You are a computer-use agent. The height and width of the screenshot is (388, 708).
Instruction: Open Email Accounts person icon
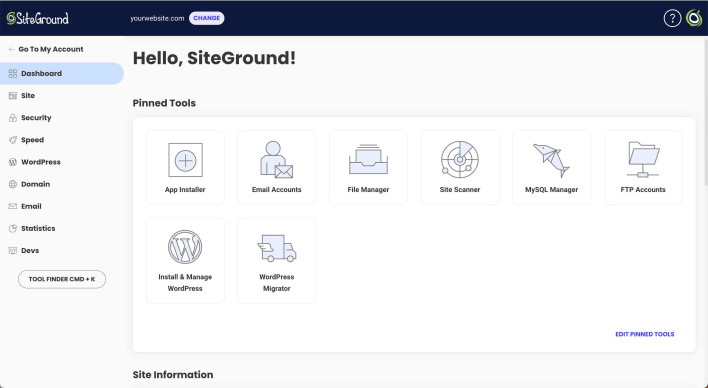276,159
